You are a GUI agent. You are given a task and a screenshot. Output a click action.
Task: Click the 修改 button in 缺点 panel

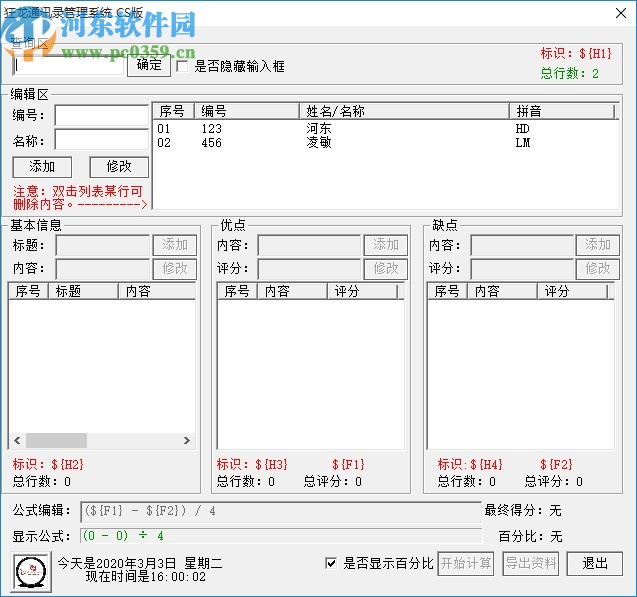[x=598, y=268]
